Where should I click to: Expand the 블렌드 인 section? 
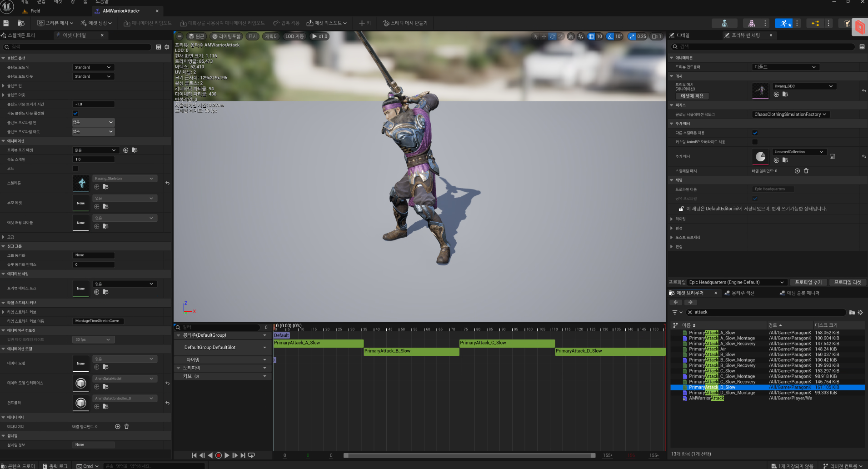point(4,85)
